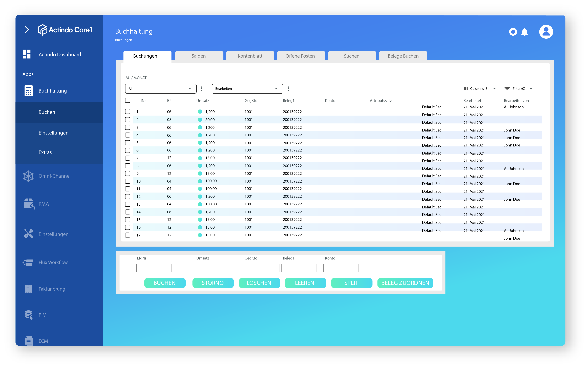588x368 pixels.
Task: Sort by the Bearbeitet von column header
Action: pyautogui.click(x=516, y=100)
